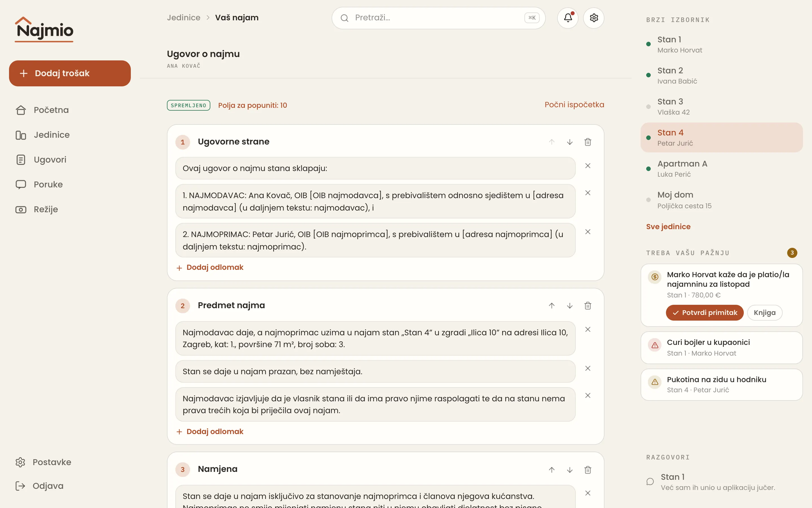Viewport: 812px width, 508px height.
Task: Open 'Pukotina na zidu u hodniku' alert
Action: [721, 385]
